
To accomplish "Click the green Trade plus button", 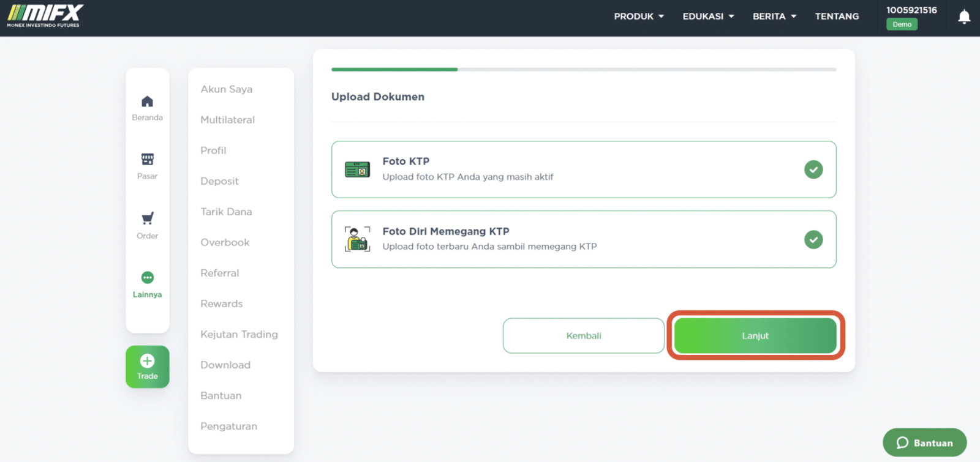I will pos(148,367).
